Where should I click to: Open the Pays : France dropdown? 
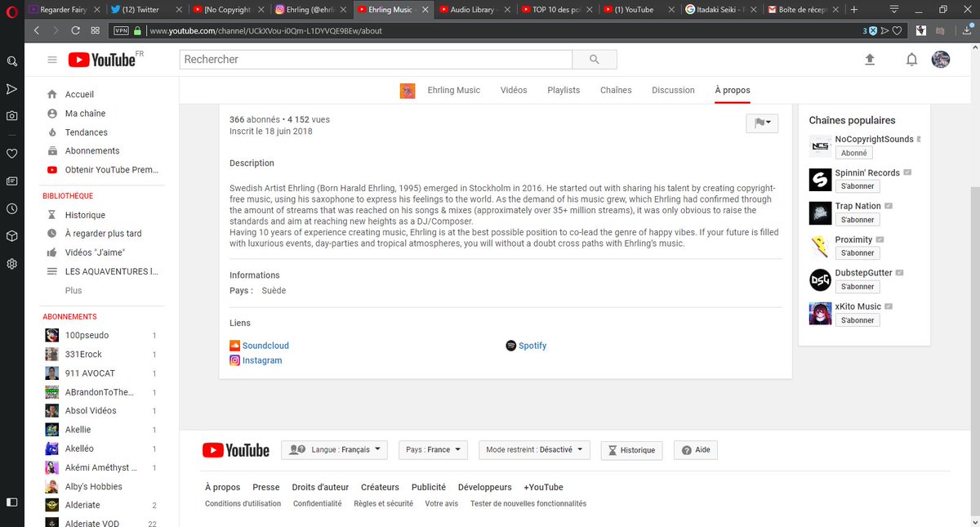(x=433, y=450)
